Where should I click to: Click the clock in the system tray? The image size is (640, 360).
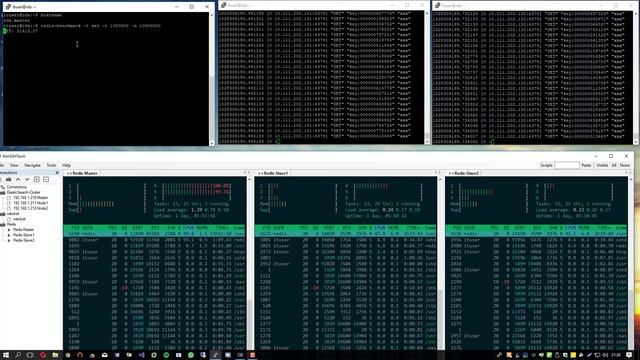coord(616,355)
